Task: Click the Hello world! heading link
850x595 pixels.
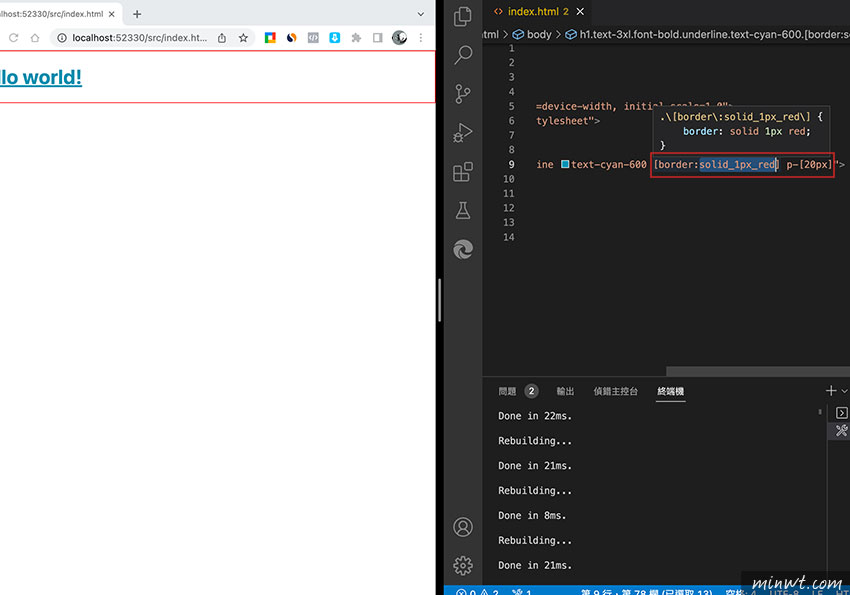Action: pos(41,77)
